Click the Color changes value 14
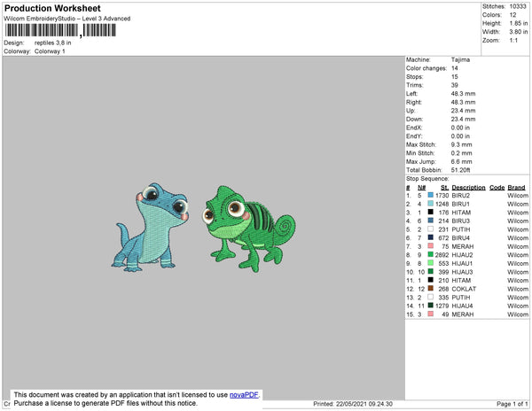Image resolution: width=532 pixels, height=411 pixels. coord(455,68)
